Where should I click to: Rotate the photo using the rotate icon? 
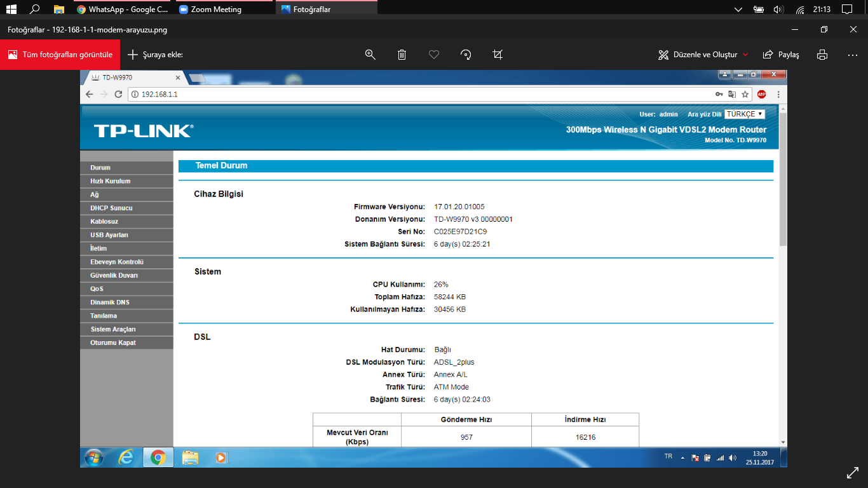(x=466, y=55)
